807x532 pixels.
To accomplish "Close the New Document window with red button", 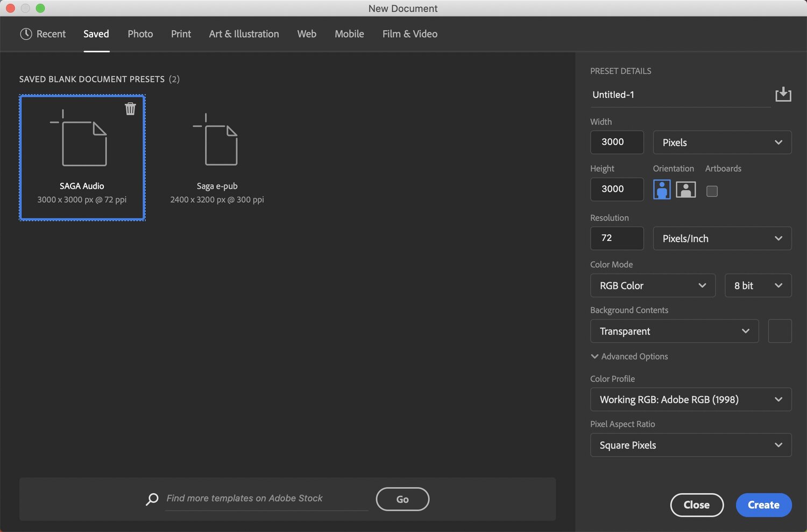I will point(10,8).
